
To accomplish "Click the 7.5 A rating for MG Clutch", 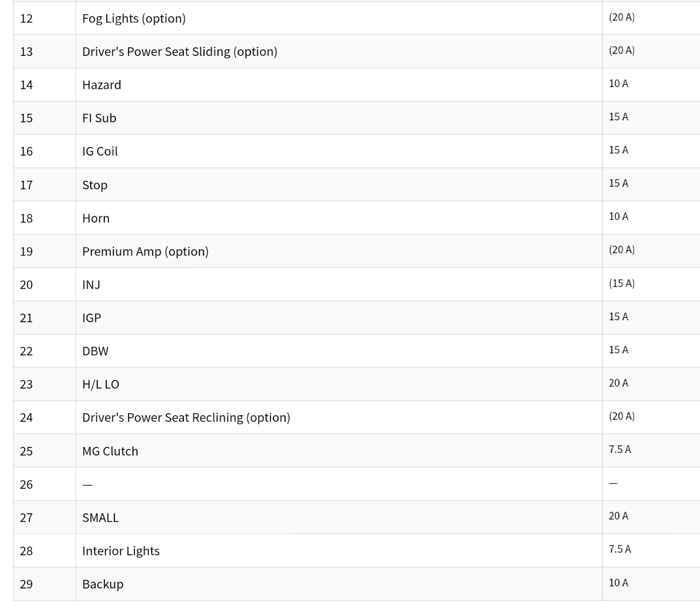I will click(x=619, y=449).
